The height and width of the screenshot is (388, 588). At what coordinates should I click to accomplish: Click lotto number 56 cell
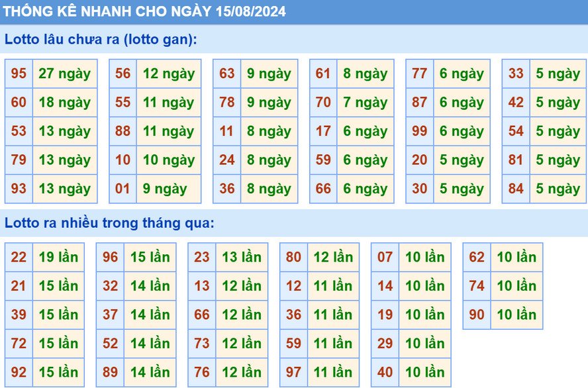coord(122,73)
